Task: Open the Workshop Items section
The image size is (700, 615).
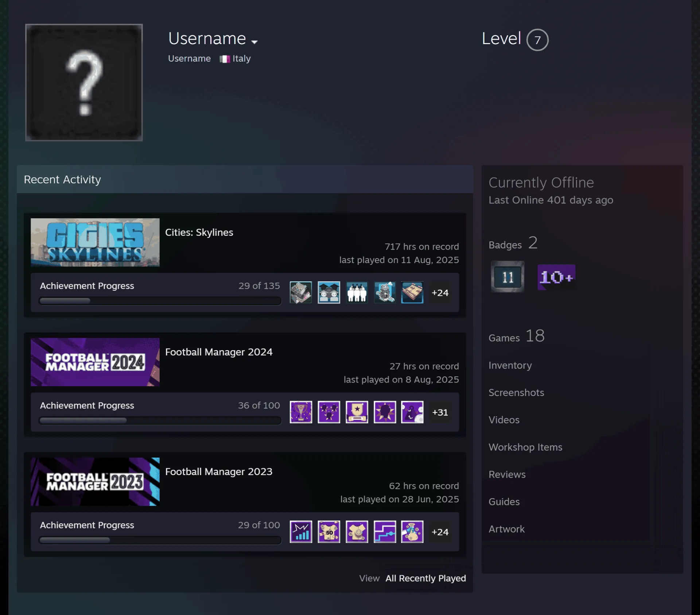Action: click(525, 447)
